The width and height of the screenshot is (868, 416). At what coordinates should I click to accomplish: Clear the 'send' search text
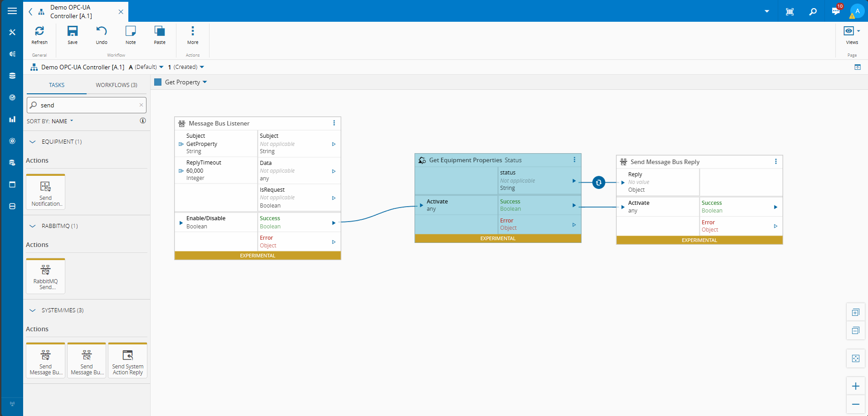coord(141,105)
